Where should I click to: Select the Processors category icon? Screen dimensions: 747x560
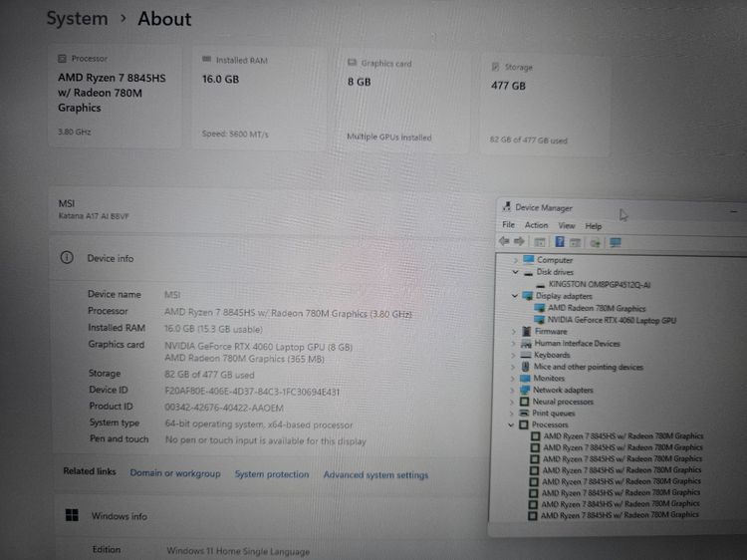(x=524, y=424)
